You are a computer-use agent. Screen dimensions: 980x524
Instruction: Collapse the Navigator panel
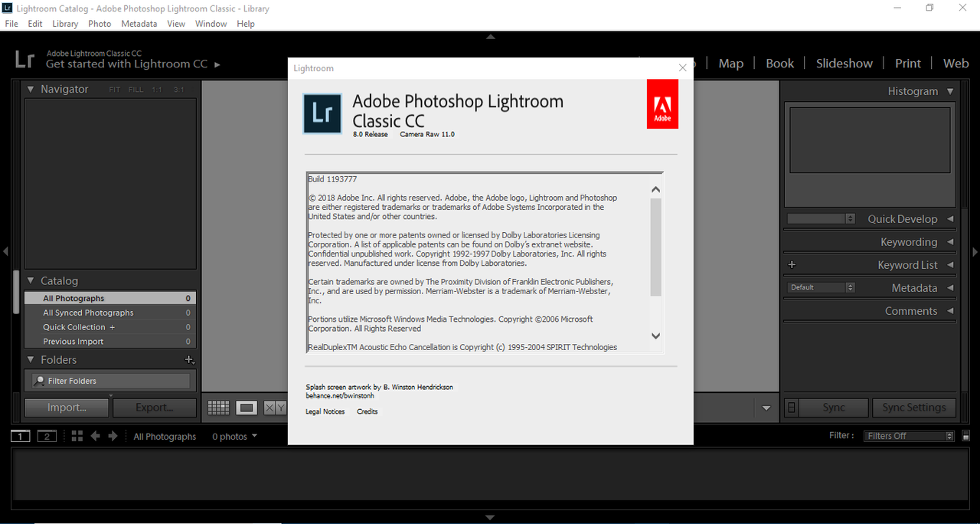pos(31,89)
